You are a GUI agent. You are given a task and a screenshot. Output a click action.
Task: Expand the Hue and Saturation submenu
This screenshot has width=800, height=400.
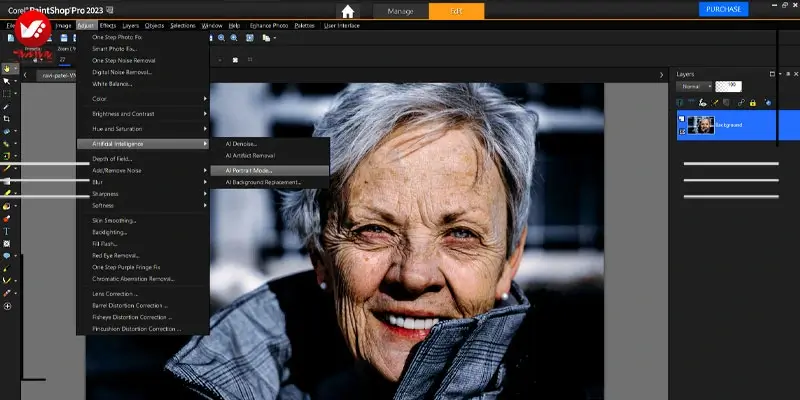pos(143,129)
